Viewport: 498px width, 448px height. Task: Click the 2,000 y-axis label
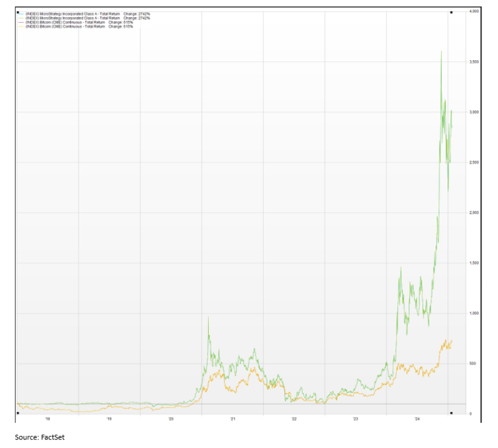click(474, 213)
